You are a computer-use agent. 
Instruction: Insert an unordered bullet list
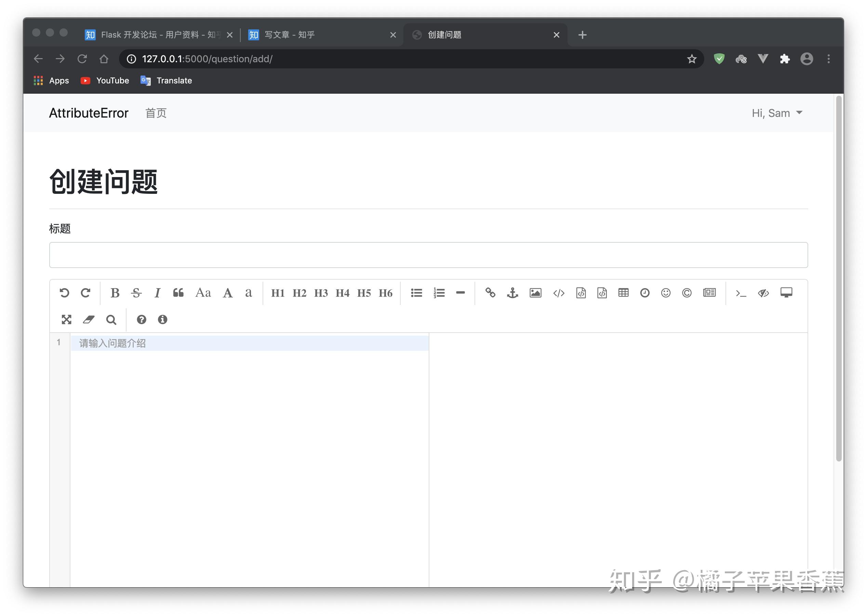416,293
